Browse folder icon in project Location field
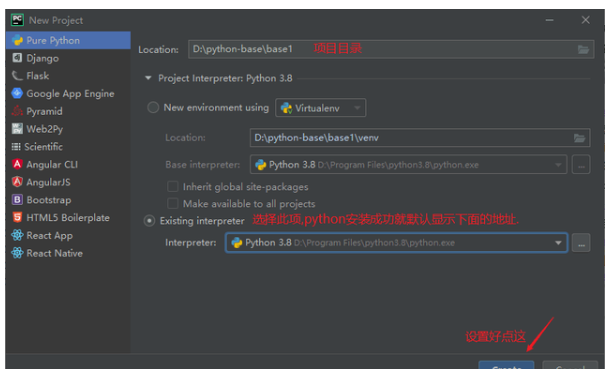Viewport: 610px width, 369px height. click(583, 49)
